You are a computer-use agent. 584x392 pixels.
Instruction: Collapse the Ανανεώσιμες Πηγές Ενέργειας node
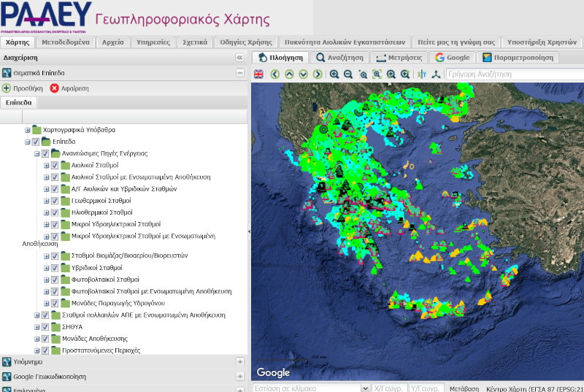tap(36, 154)
